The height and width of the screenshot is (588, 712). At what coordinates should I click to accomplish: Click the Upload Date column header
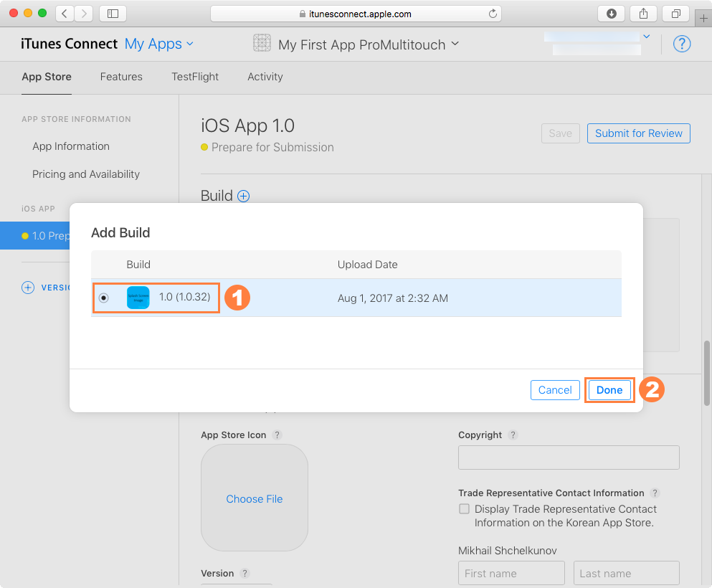point(367,265)
